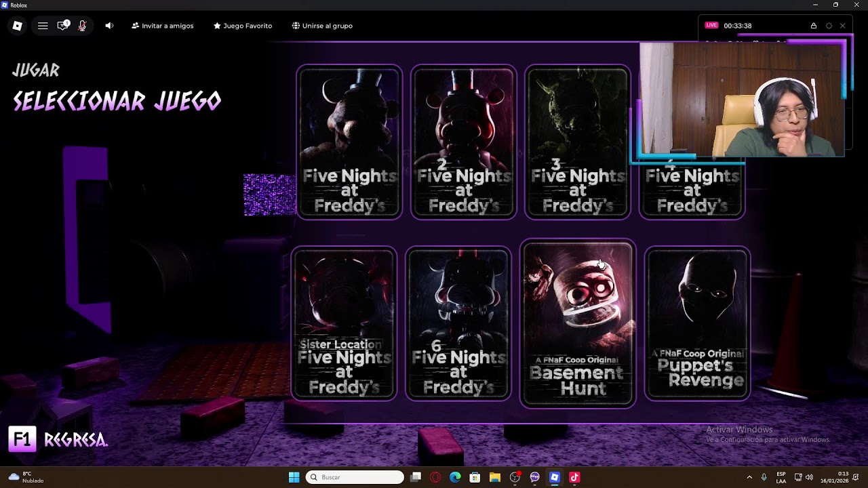
Task: Choose the Five Nights at Freddy's 6 card
Action: click(x=458, y=323)
